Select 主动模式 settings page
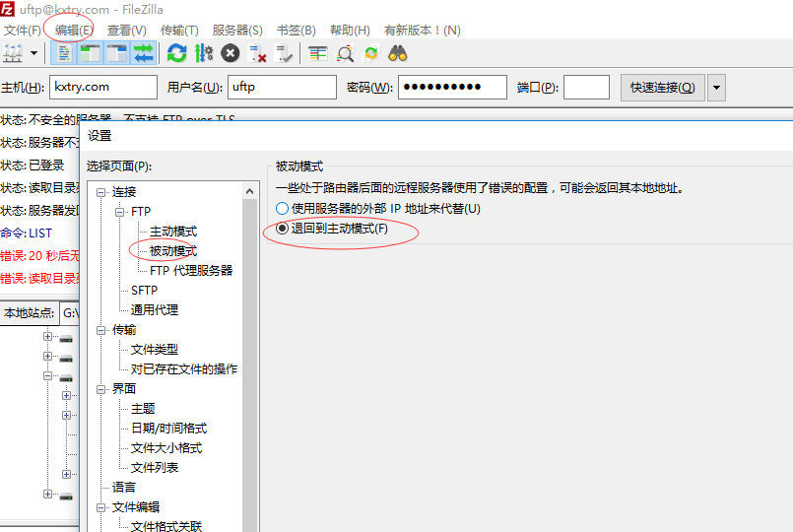 (x=173, y=232)
